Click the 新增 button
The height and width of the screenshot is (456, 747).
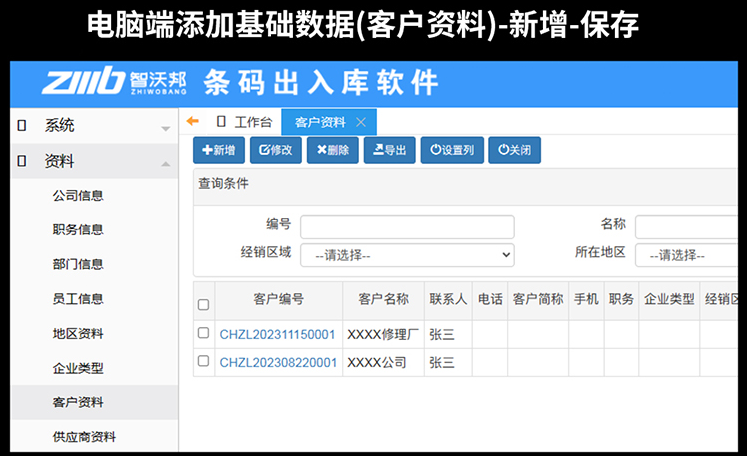(219, 150)
